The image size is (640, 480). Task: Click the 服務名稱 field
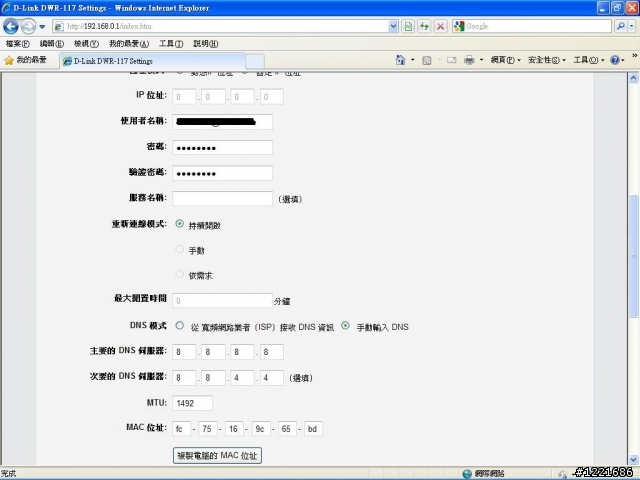222,199
